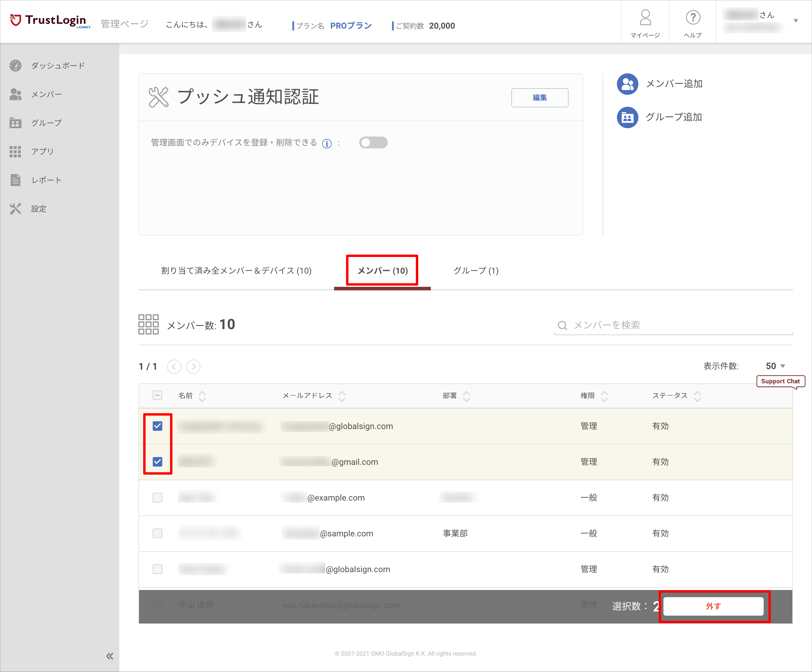Click メンバー追加 link
812x672 pixels.
[674, 84]
